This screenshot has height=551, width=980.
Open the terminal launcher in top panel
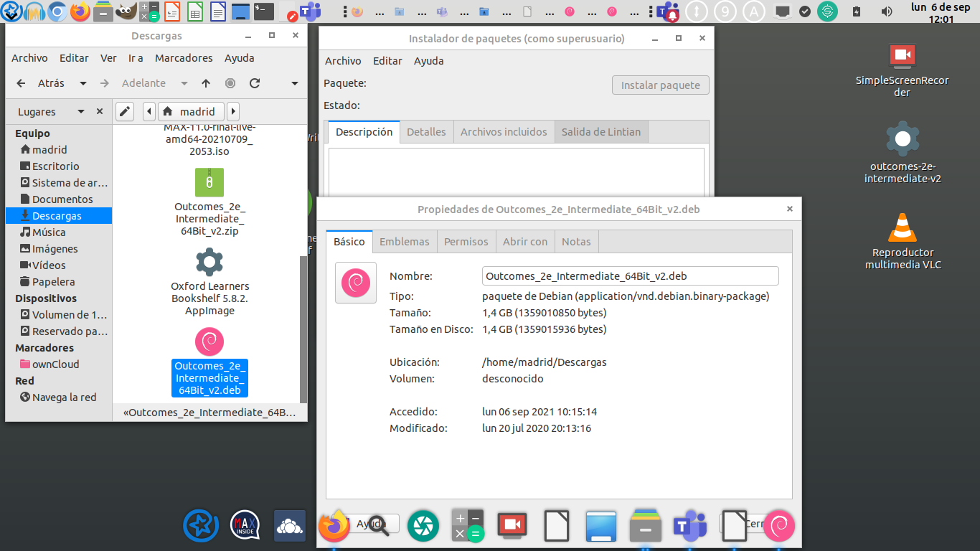264,11
